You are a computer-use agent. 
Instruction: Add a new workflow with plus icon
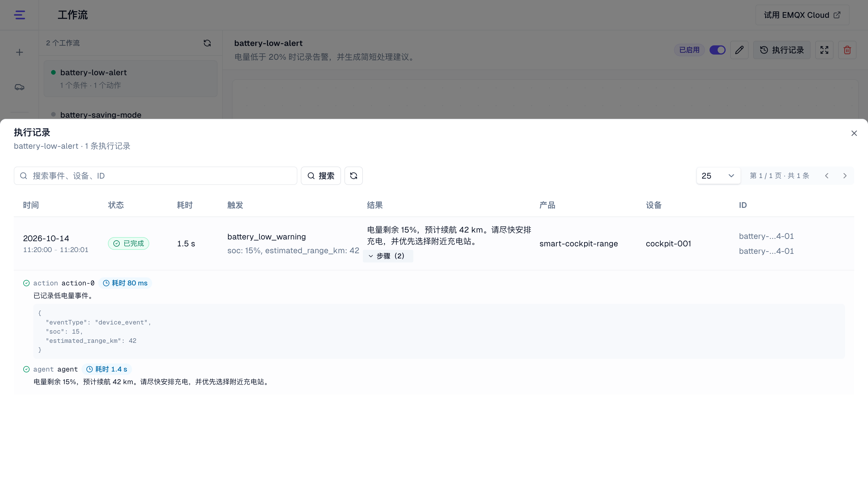pos(19,52)
